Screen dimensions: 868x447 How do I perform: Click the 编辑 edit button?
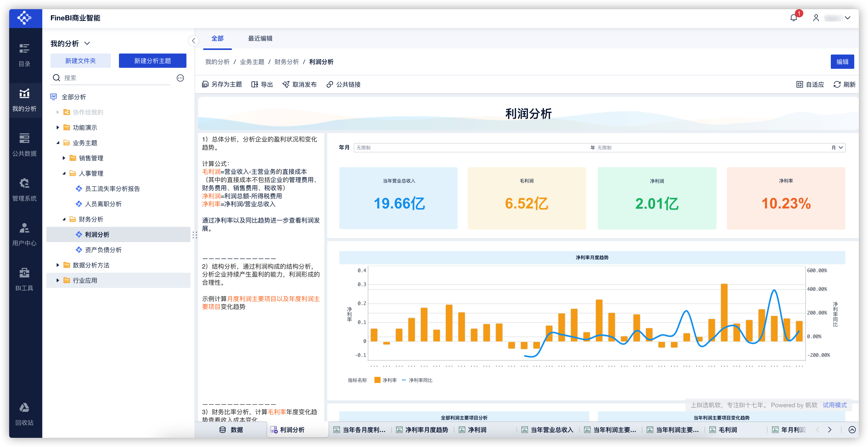pos(842,62)
